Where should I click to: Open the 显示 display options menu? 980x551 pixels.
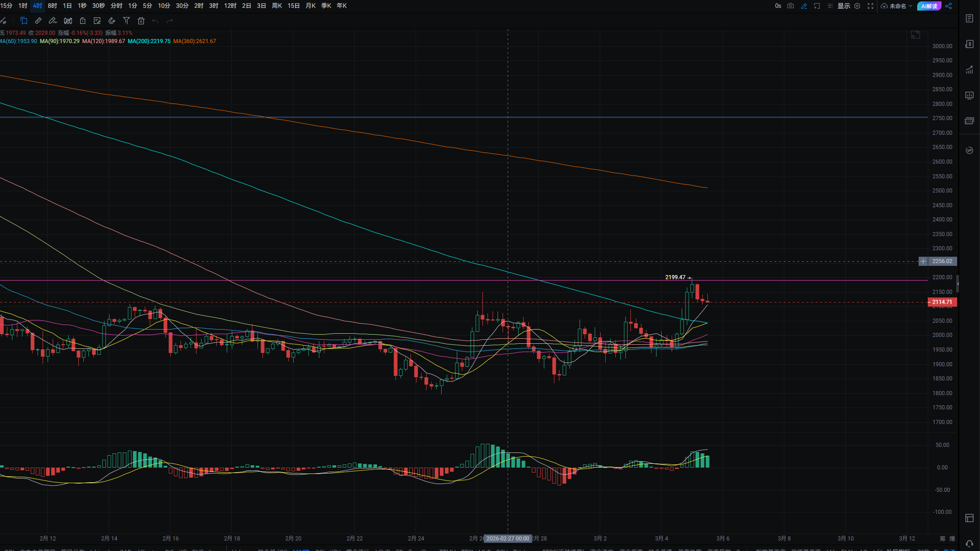point(843,6)
